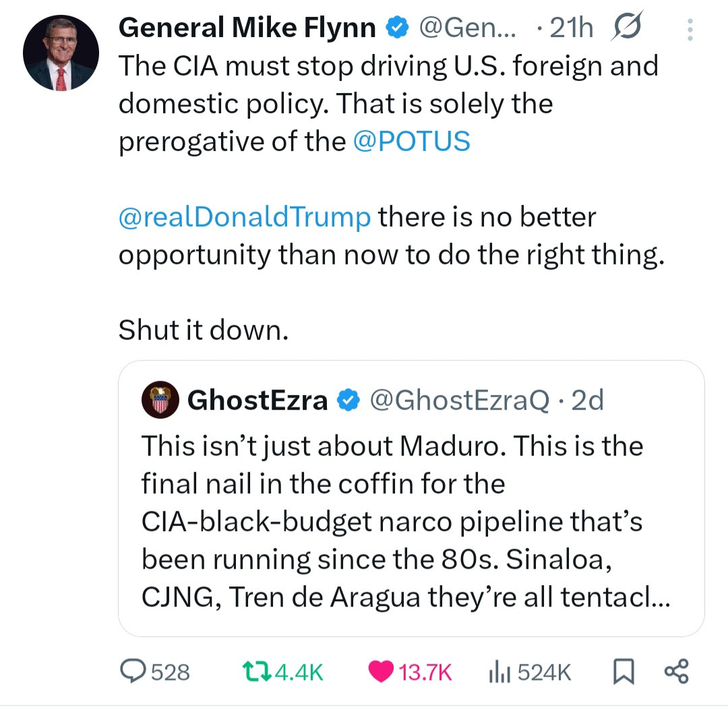Screen dimensions: 728x709
Task: Open view analytics bar chart icon
Action: click(497, 671)
